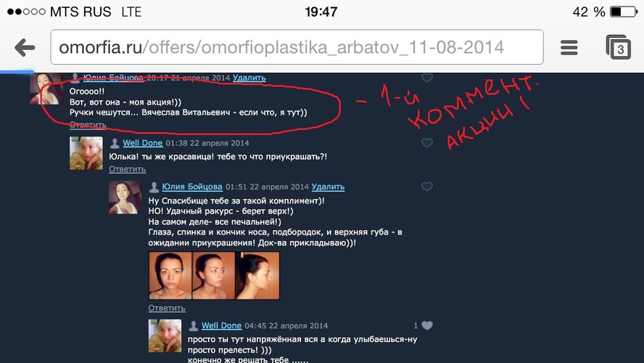The image size is (644, 363).
Task: Tap the filled heart with 1 like
Action: [x=427, y=325]
